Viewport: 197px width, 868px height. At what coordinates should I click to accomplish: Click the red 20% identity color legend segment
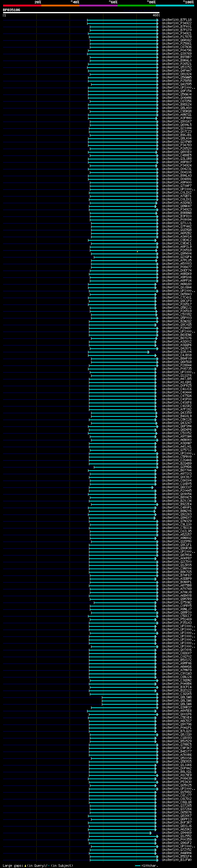click(22, 6)
